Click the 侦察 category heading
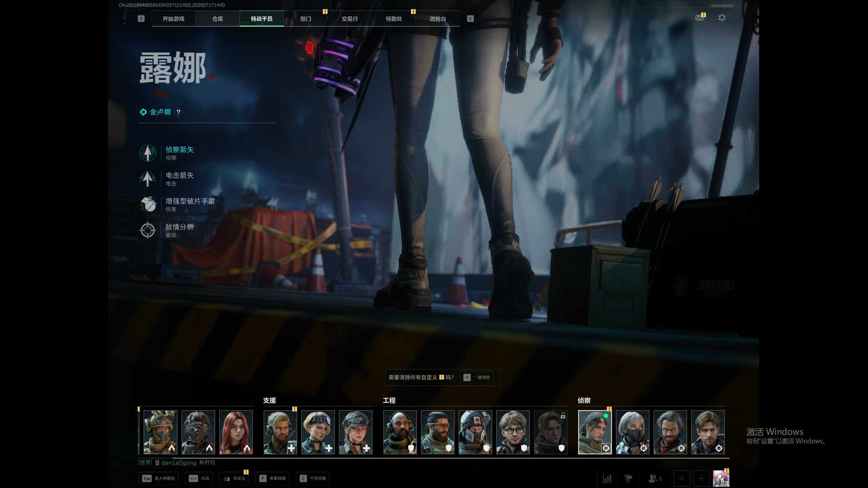Screen dimensions: 868x488 coord(584,400)
